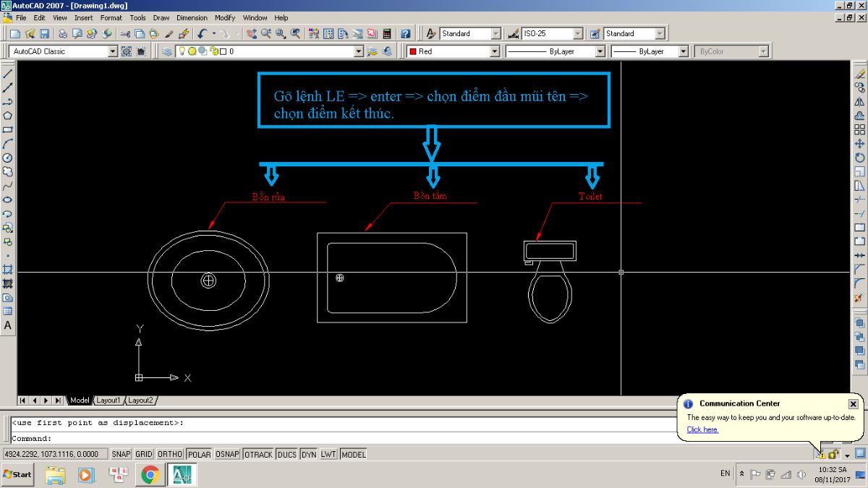
Task: Select the Spline draw tool
Action: [x=8, y=186]
